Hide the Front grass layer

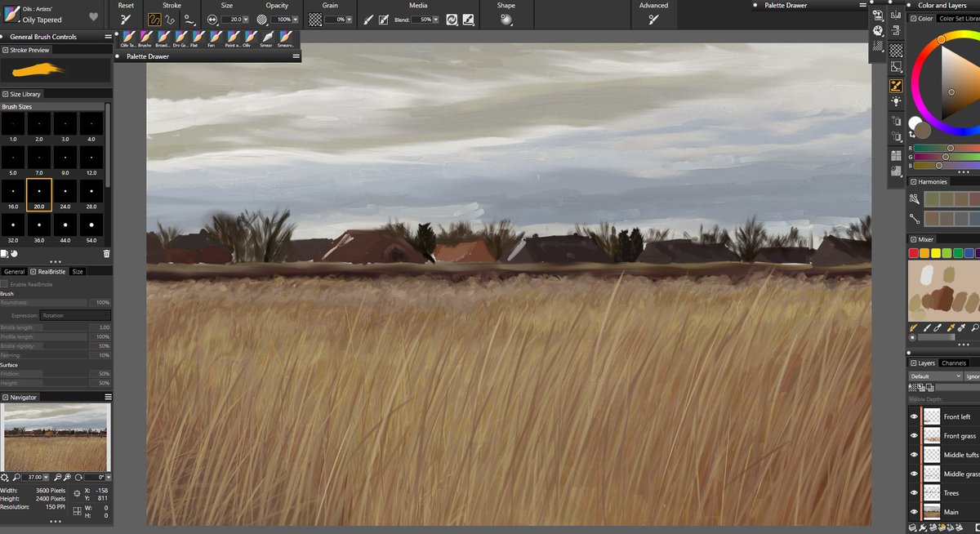click(914, 435)
